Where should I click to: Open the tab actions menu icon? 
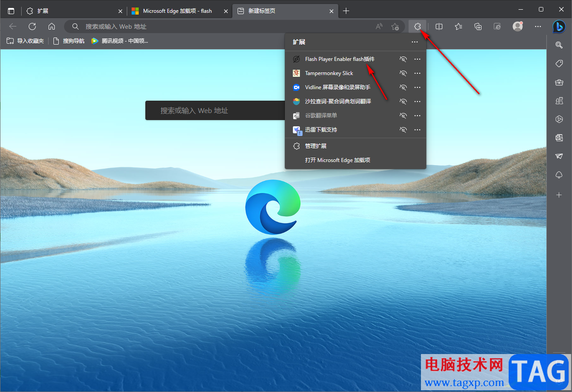pyautogui.click(x=11, y=11)
